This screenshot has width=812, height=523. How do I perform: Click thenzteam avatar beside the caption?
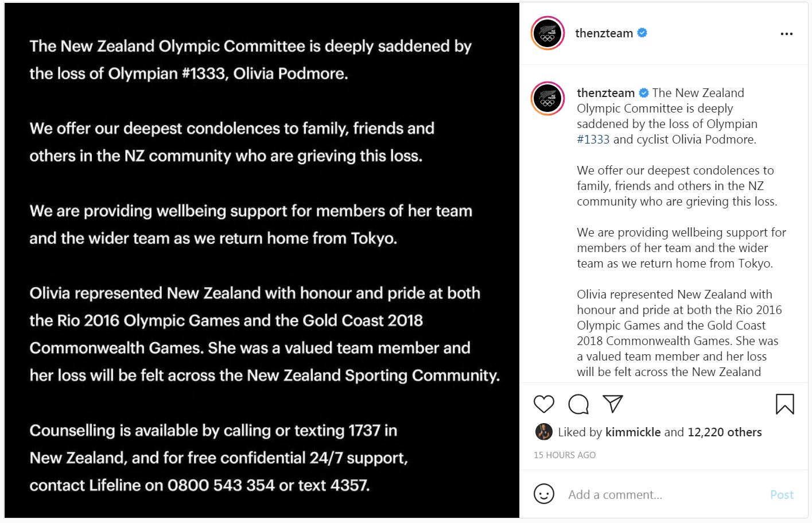pyautogui.click(x=548, y=99)
